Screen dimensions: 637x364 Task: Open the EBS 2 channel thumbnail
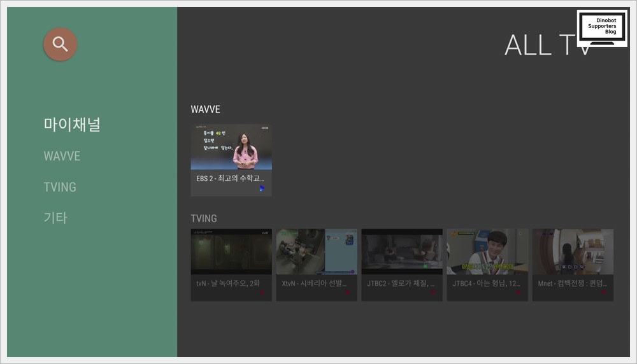[x=231, y=147]
